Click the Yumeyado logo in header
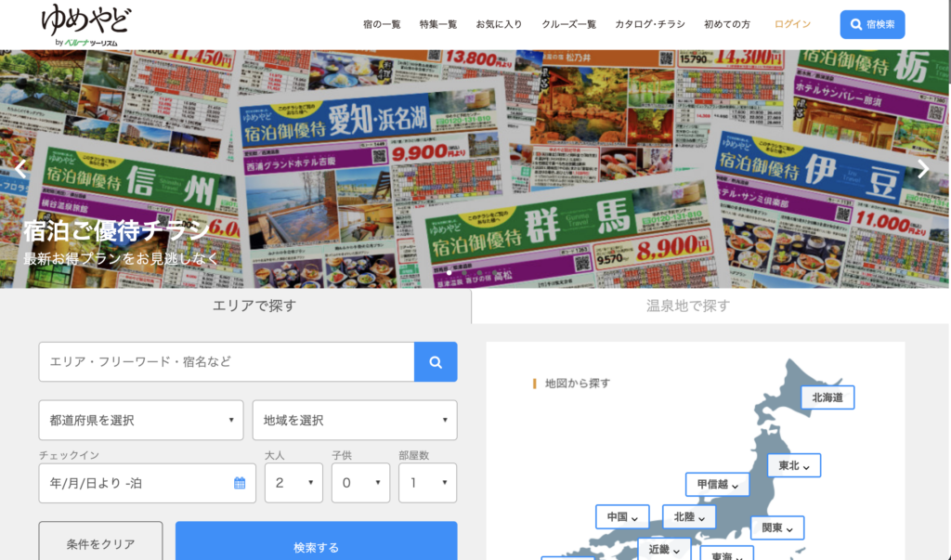Viewport: 951px width, 560px height. (x=85, y=25)
